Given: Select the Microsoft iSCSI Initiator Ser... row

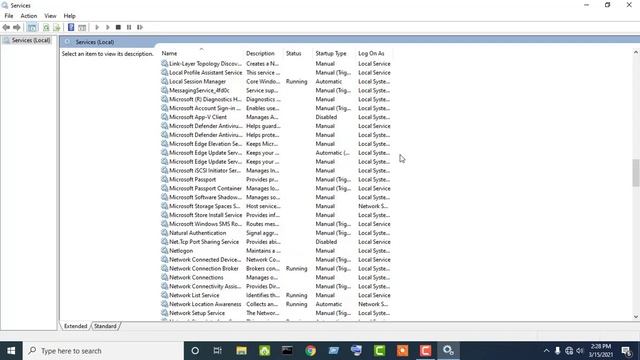Looking at the screenshot, I should tap(276, 171).
